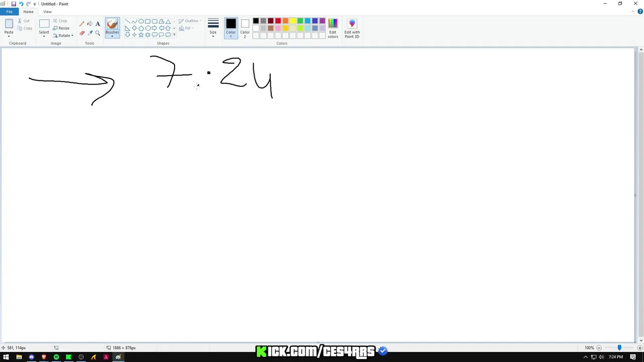Click the Redo arrow in title bar
Image resolution: width=644 pixels, height=362 pixels.
coord(28,4)
